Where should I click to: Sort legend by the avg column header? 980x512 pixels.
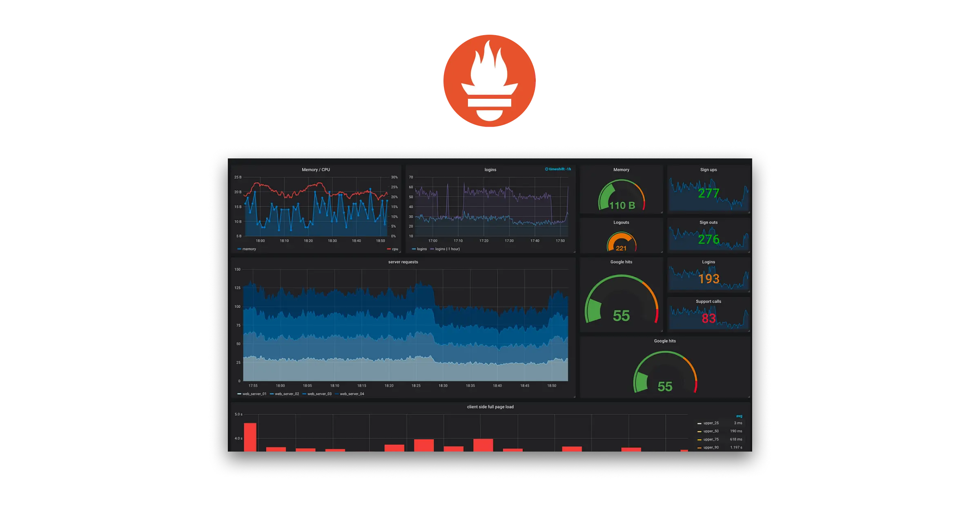739,416
